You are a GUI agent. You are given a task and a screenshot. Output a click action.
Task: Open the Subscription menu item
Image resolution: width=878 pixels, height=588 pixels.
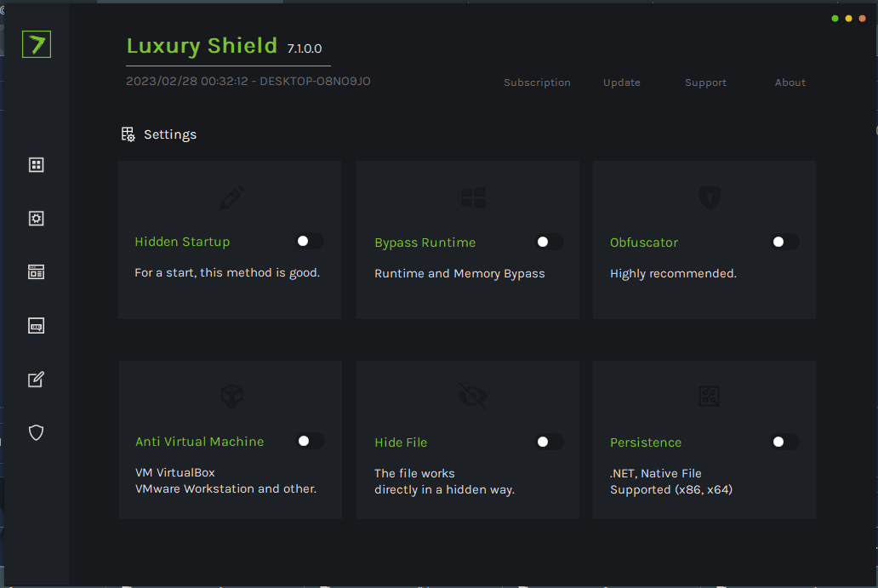tap(537, 83)
